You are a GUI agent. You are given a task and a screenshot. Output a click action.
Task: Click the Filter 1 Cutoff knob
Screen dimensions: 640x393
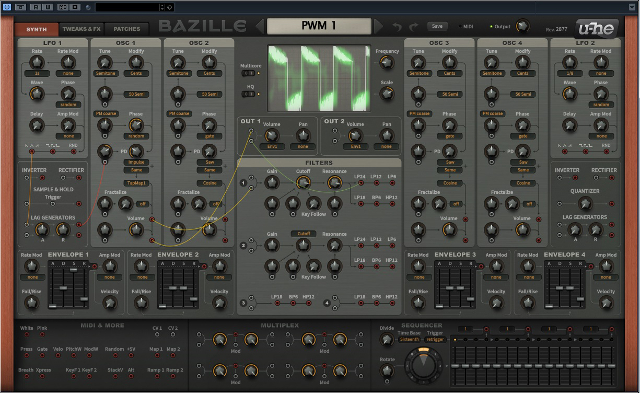tap(303, 182)
